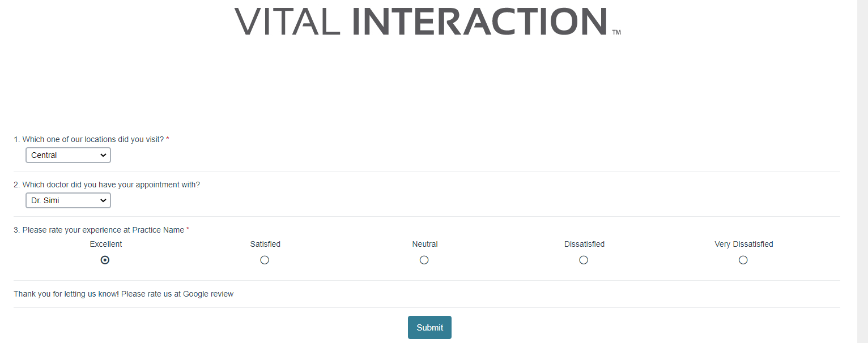This screenshot has width=868, height=343.
Task: Click the Satisfied column header label
Action: click(265, 244)
